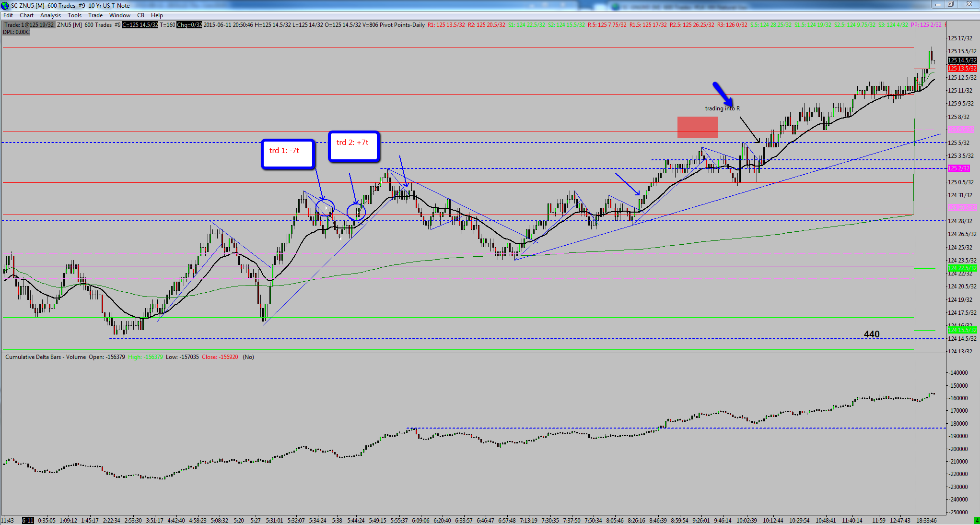Click the 'R1: 125 13.5/32' pivot value

[446, 25]
